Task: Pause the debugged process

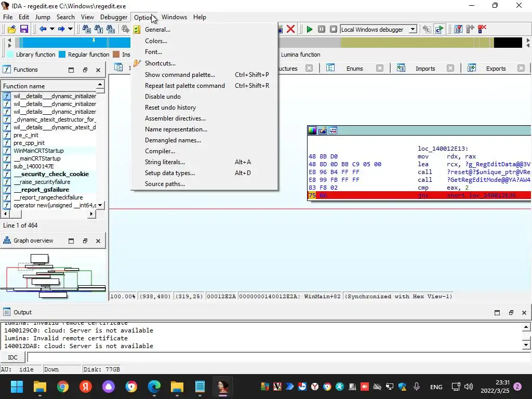Action: [x=322, y=29]
